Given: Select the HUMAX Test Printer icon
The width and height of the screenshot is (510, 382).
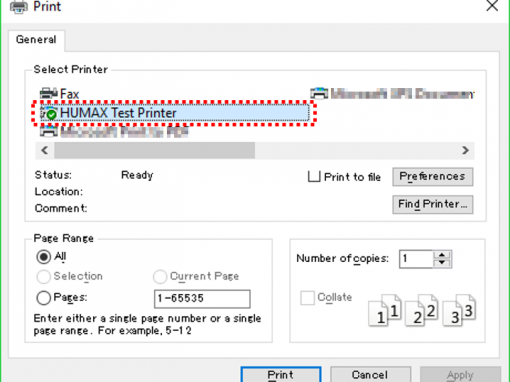Looking at the screenshot, I should click(49, 113).
